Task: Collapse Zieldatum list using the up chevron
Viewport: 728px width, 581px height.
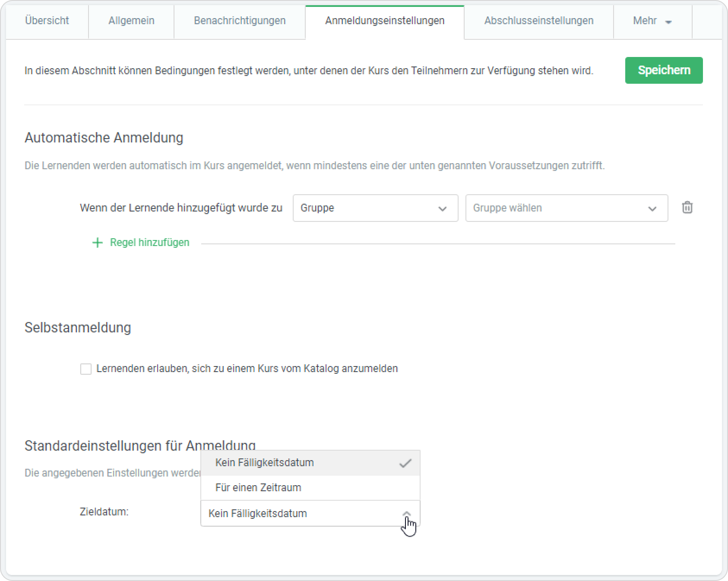Action: coord(406,513)
